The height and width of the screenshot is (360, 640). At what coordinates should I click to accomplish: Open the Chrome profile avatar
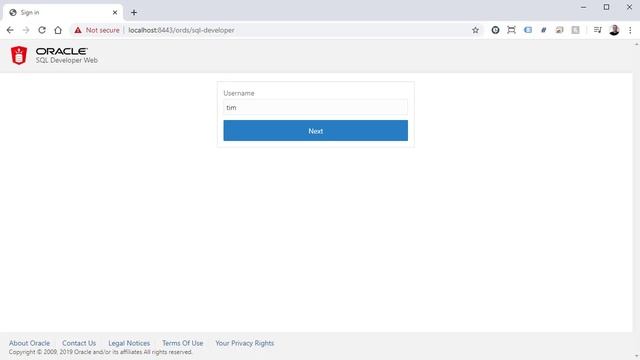[614, 30]
